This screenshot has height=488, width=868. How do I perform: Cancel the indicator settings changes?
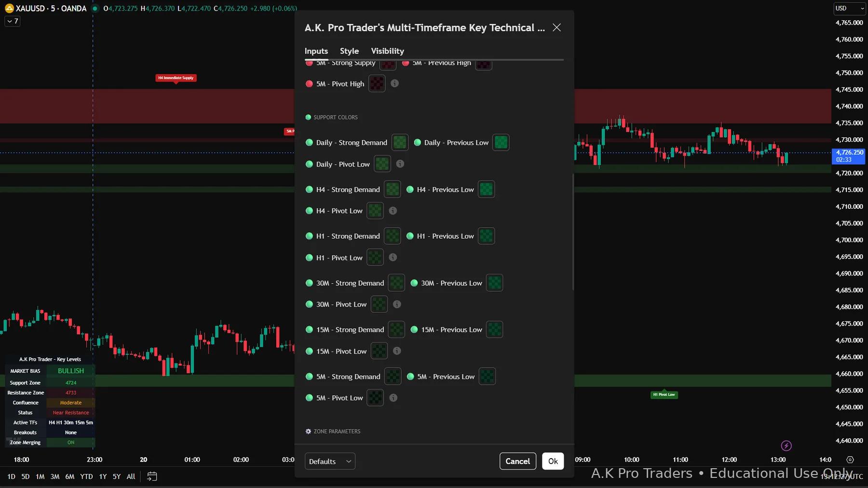pos(517,461)
